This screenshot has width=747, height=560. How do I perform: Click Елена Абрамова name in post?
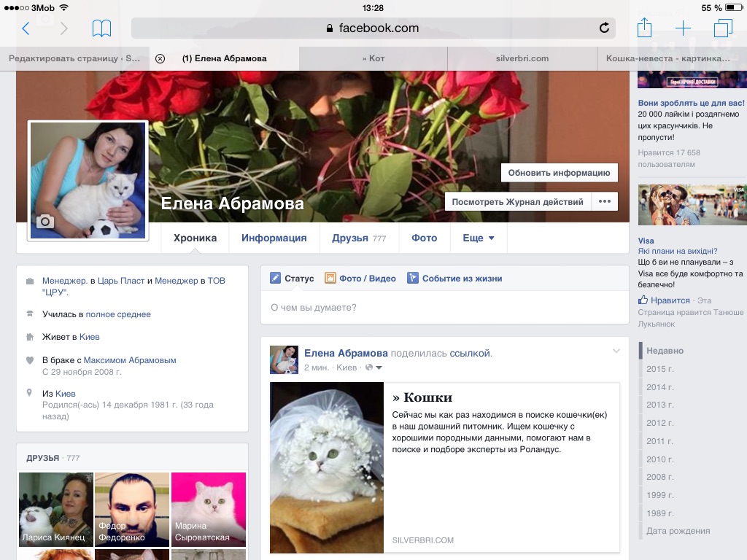(346, 354)
